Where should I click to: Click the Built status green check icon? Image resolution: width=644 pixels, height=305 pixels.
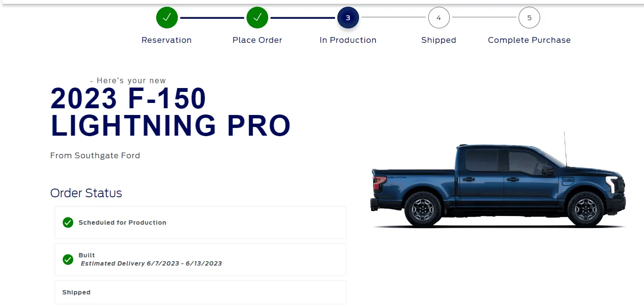(x=68, y=259)
